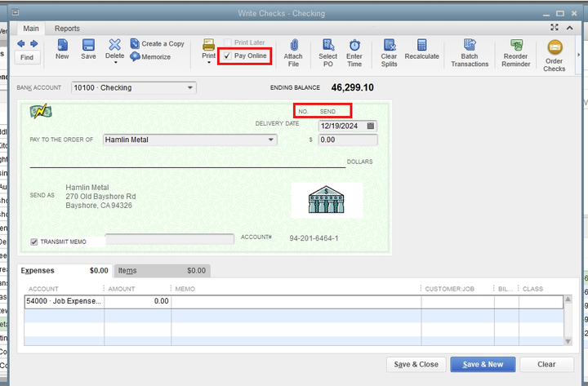The image size is (588, 386).
Task: Toggle the Transmit Memo checkbox
Action: point(34,242)
